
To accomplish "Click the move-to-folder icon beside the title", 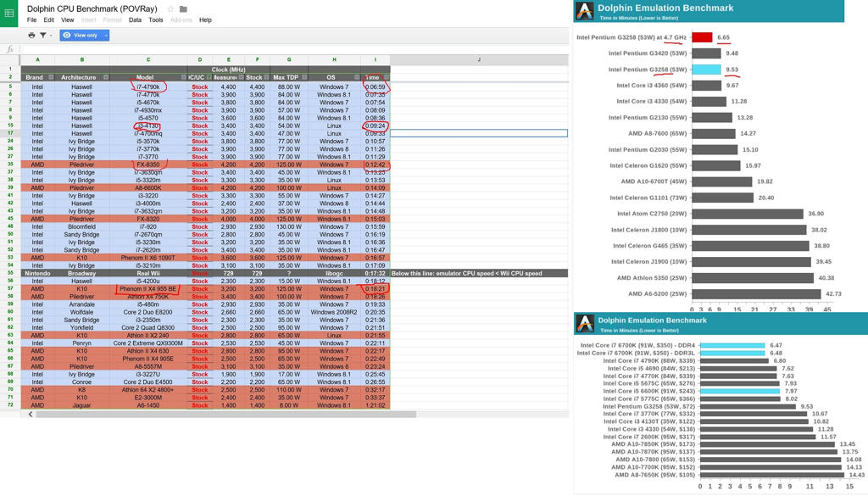I will pyautogui.click(x=183, y=8).
